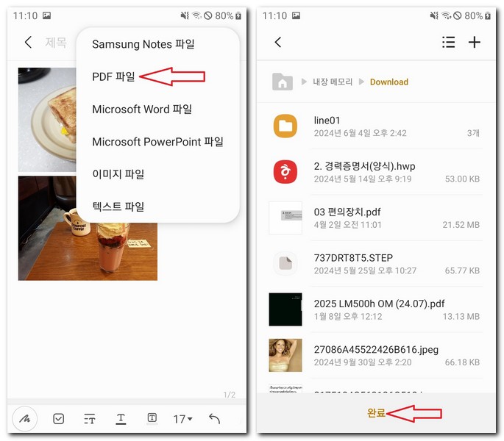Go back from the Download folder screen
This screenshot has width=504, height=441.
pos(278,42)
